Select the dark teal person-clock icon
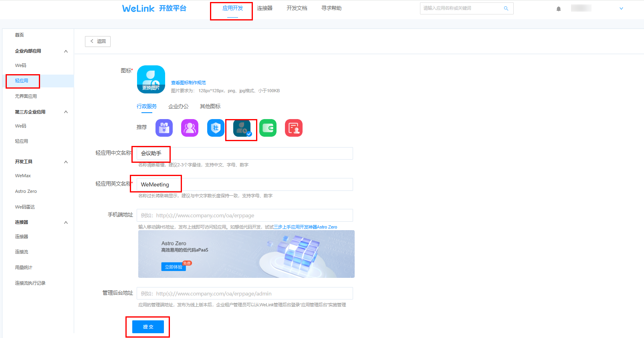Image resolution: width=644 pixels, height=338 pixels. point(242,128)
